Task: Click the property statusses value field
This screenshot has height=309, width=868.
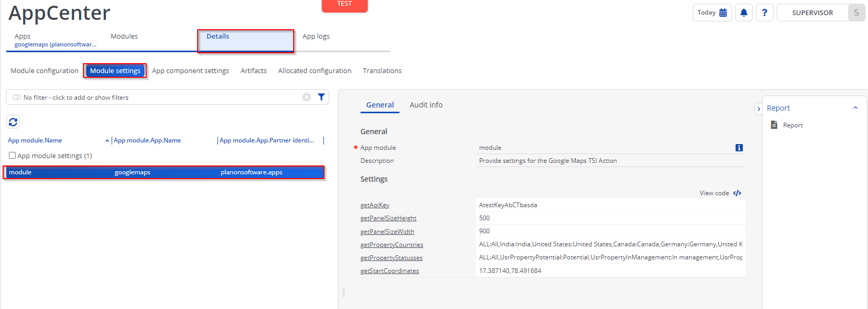Action: [x=611, y=257]
